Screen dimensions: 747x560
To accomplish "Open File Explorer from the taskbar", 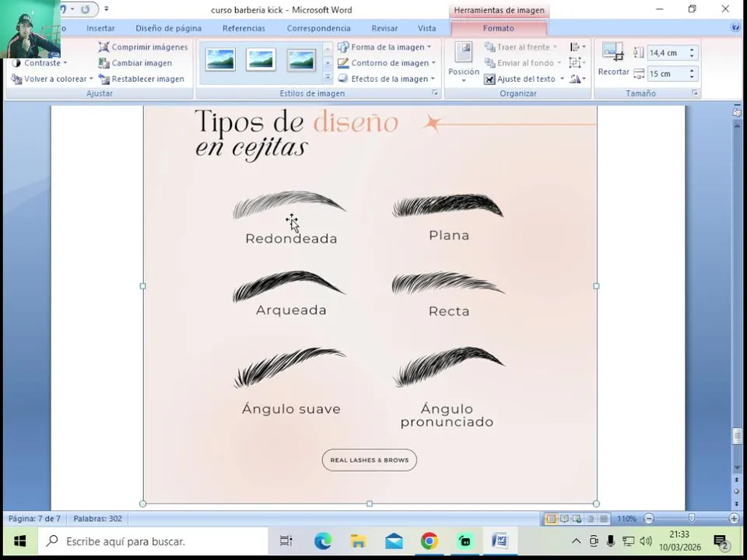I will [x=358, y=541].
